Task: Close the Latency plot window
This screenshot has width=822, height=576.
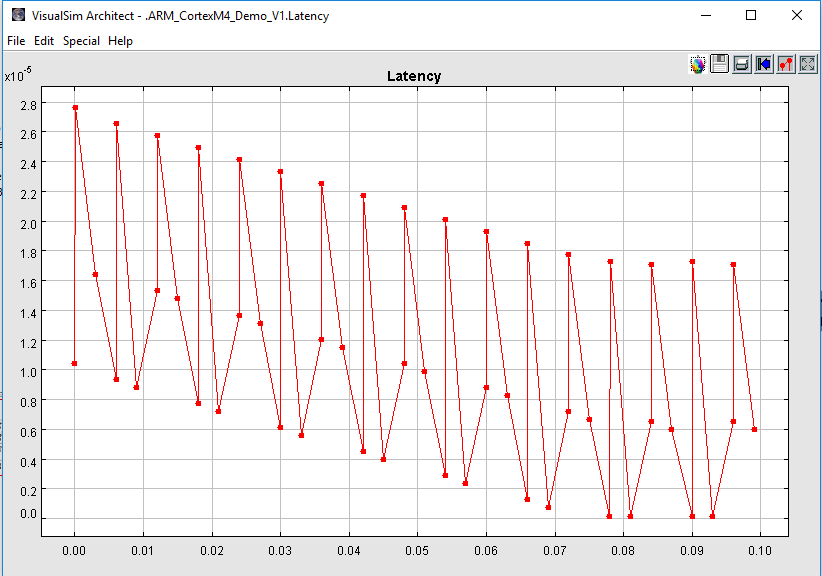Action: [797, 16]
